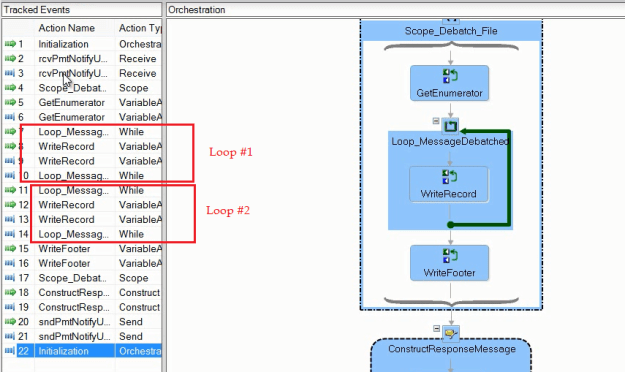Viewport: 625px width, 372px height.
Task: Select event 5 GetEnumerator row
Action: pyautogui.click(x=82, y=103)
